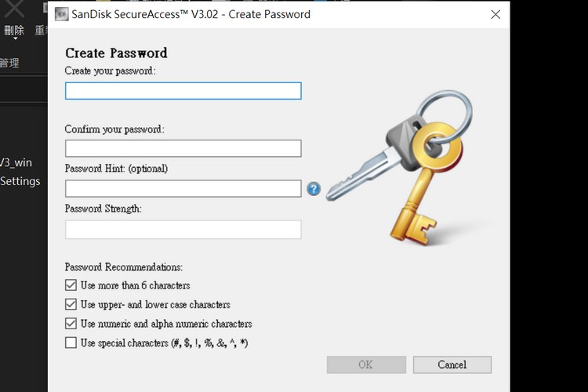This screenshot has height=392, width=588.
Task: Close the Create Password dialog
Action: (495, 14)
